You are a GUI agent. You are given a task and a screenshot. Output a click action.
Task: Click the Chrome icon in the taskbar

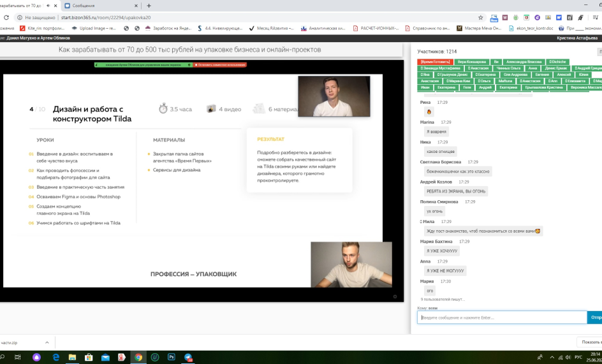point(138,358)
